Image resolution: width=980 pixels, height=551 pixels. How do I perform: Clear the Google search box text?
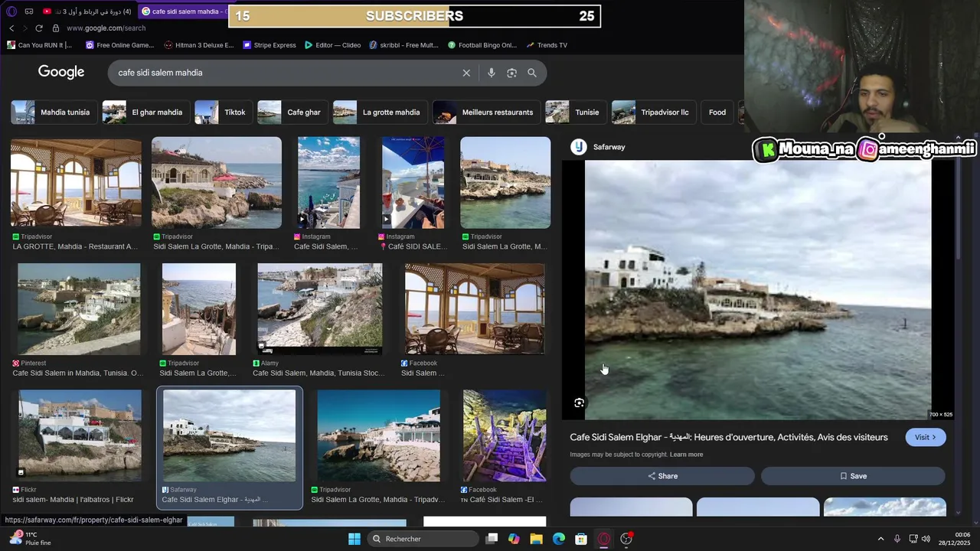(x=466, y=73)
